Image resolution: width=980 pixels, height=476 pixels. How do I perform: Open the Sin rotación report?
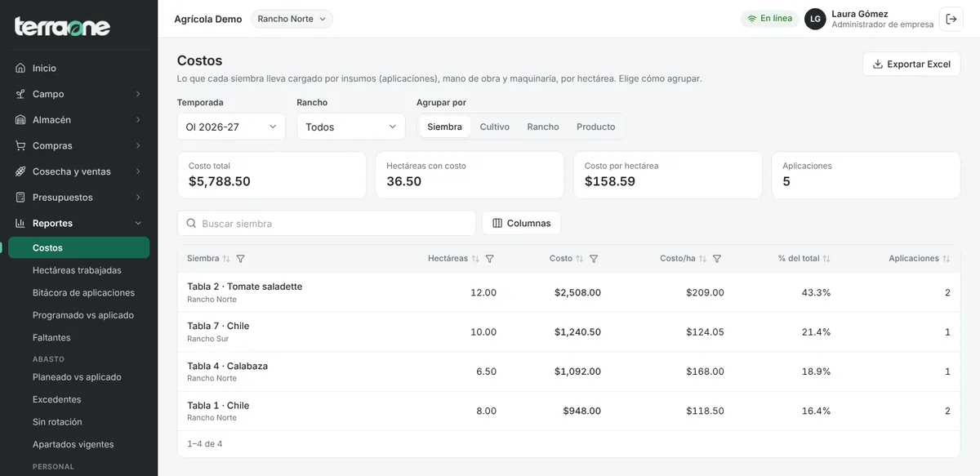tap(78, 422)
